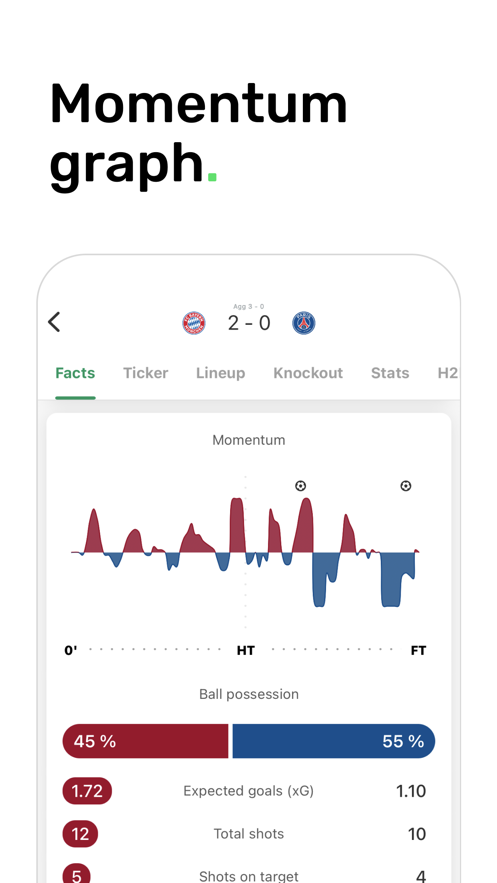Tap the back arrow icon
Screen dimensions: 497x883
click(x=54, y=322)
